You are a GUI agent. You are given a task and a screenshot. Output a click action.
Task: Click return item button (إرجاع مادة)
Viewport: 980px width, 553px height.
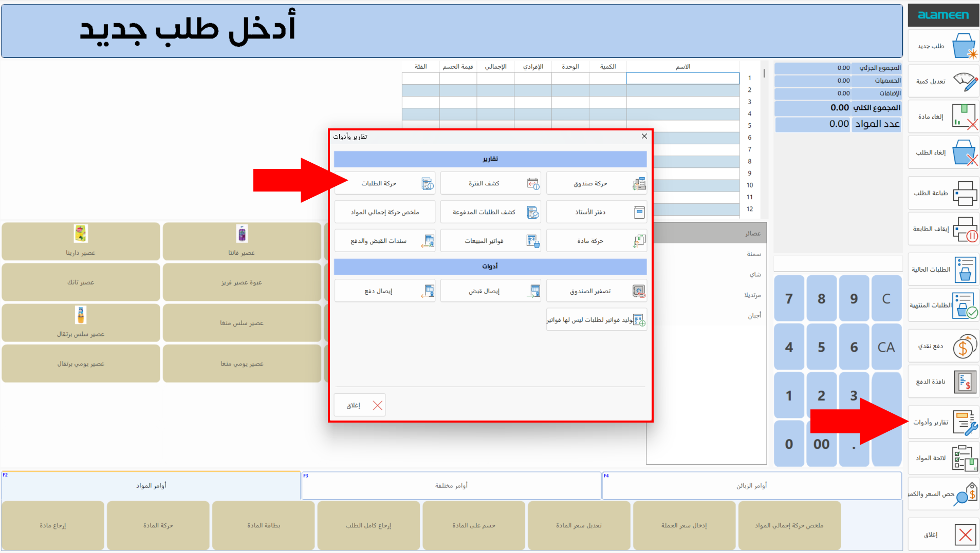click(x=53, y=525)
